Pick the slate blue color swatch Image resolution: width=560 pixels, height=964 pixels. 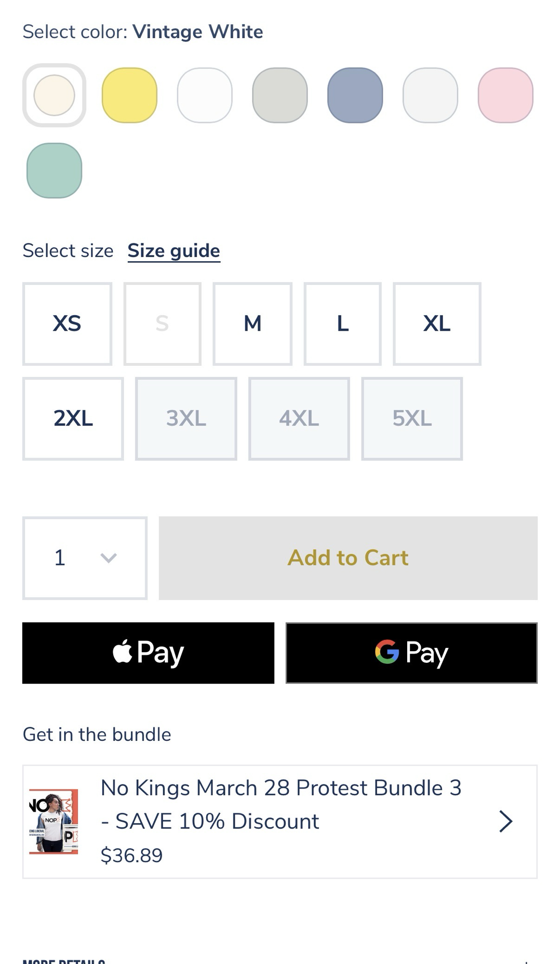pyautogui.click(x=355, y=95)
